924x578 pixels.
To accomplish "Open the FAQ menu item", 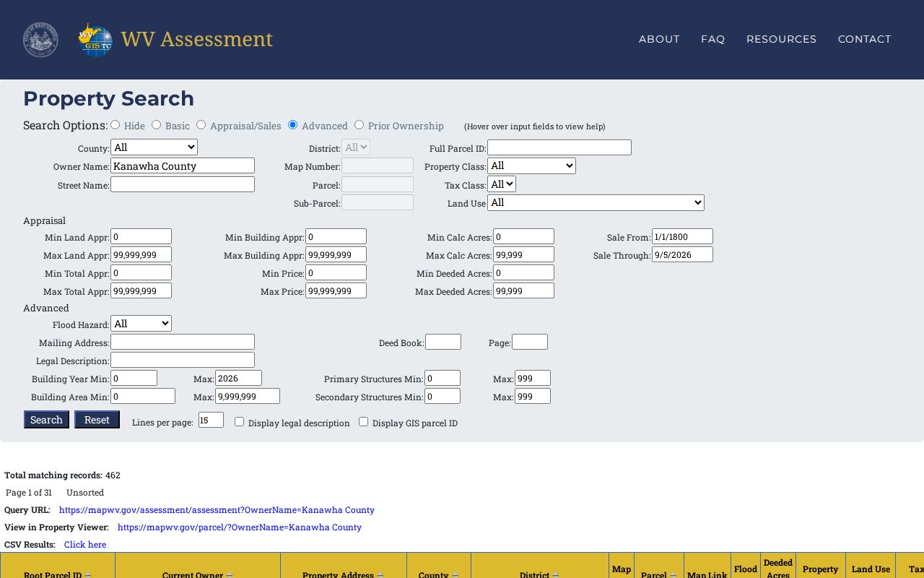I will pos(712,39).
